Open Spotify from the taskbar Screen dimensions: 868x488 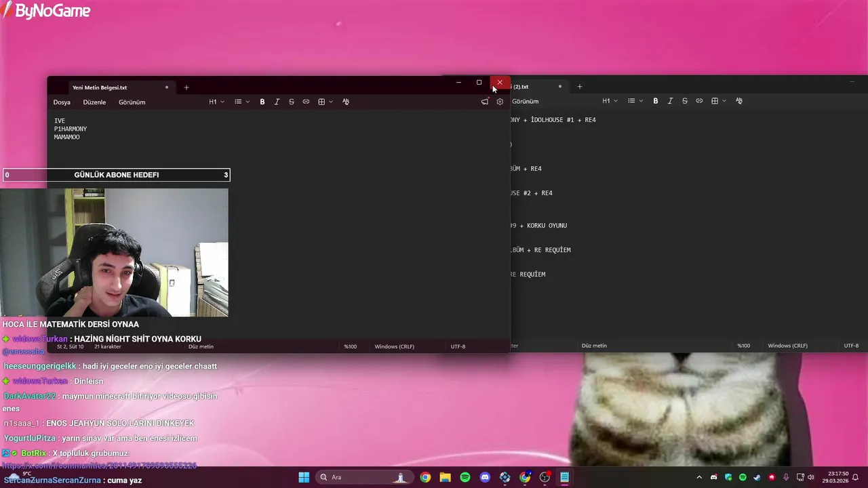(465, 477)
